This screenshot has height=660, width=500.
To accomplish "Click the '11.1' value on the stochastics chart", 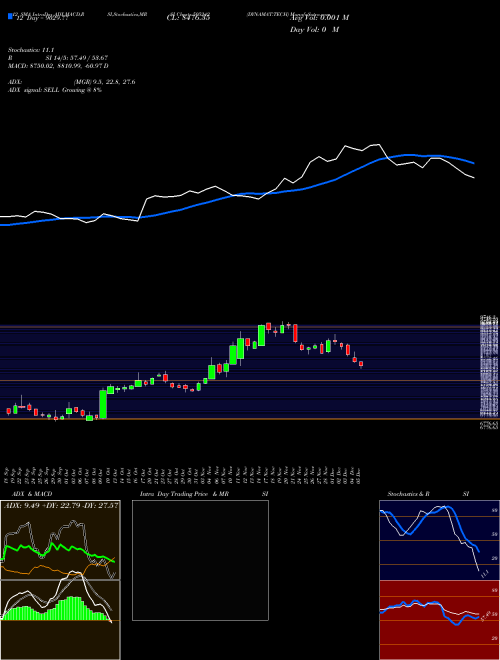I will point(484,573).
